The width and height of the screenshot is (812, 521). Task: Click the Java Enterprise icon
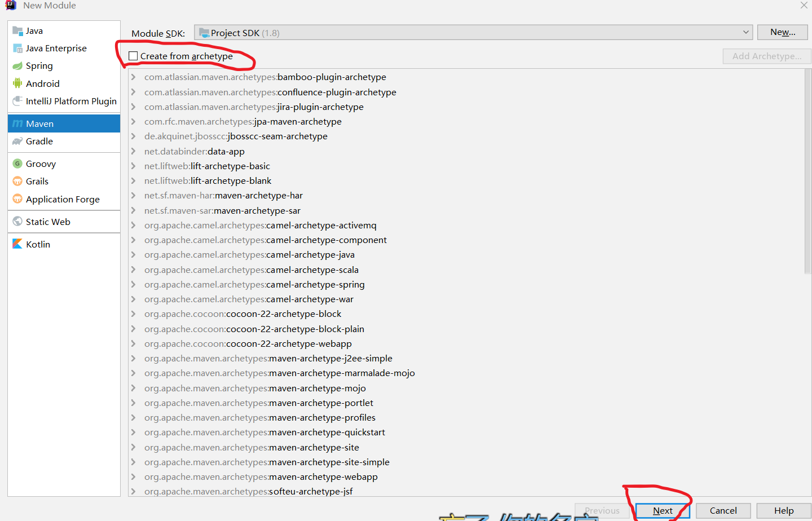pyautogui.click(x=17, y=48)
